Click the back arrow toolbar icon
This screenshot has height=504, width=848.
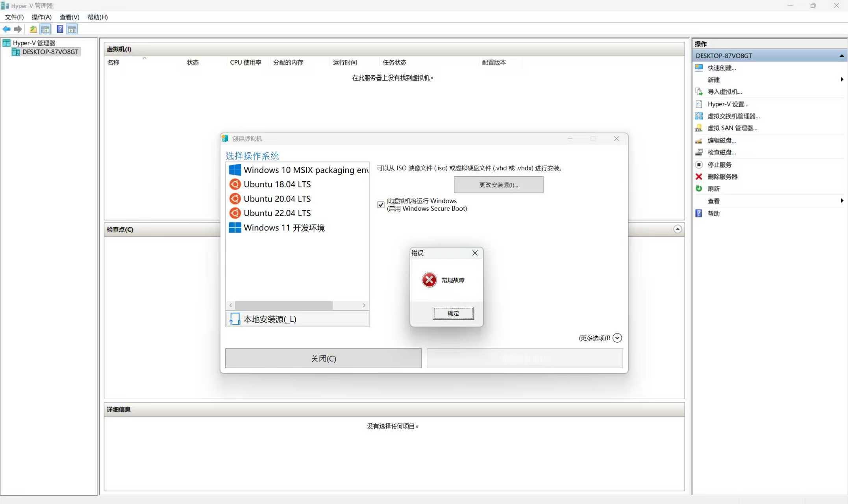(x=7, y=29)
